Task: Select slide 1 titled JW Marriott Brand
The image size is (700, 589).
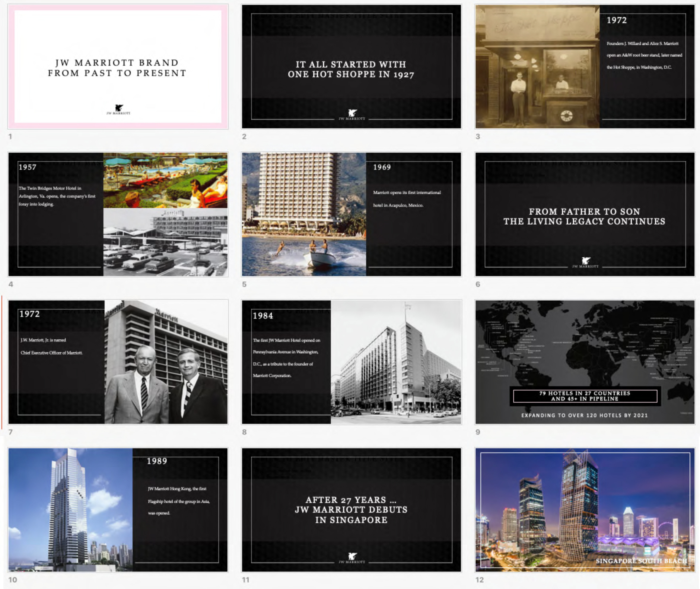Action: 118,66
